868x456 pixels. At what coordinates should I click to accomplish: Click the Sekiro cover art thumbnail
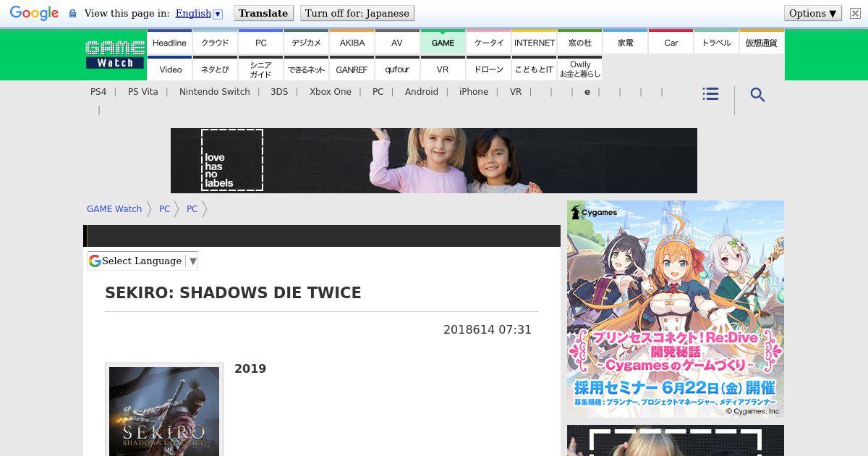[164, 410]
